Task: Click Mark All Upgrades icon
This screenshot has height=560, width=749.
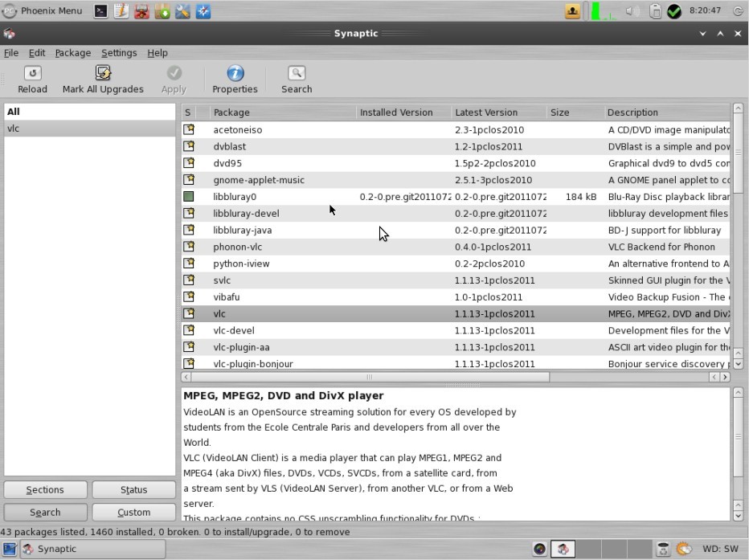Action: pyautogui.click(x=103, y=73)
